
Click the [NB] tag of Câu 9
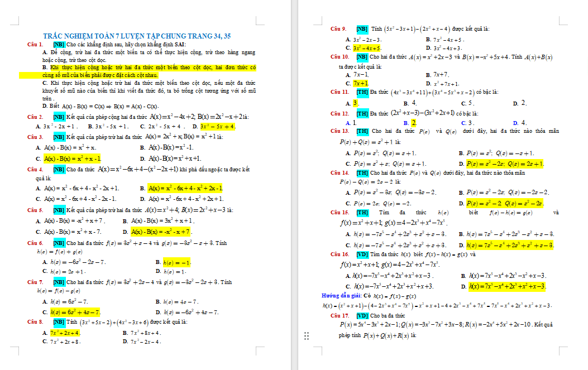362,29
